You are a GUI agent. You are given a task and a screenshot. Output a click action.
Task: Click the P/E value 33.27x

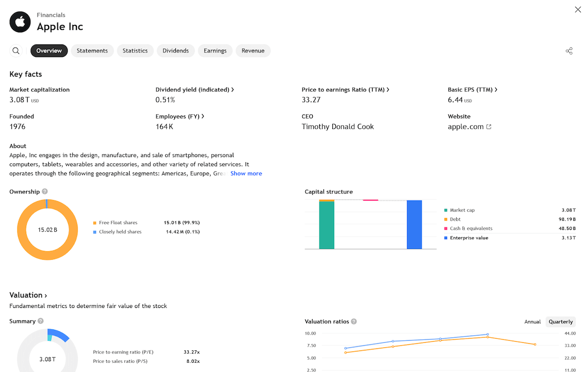192,352
